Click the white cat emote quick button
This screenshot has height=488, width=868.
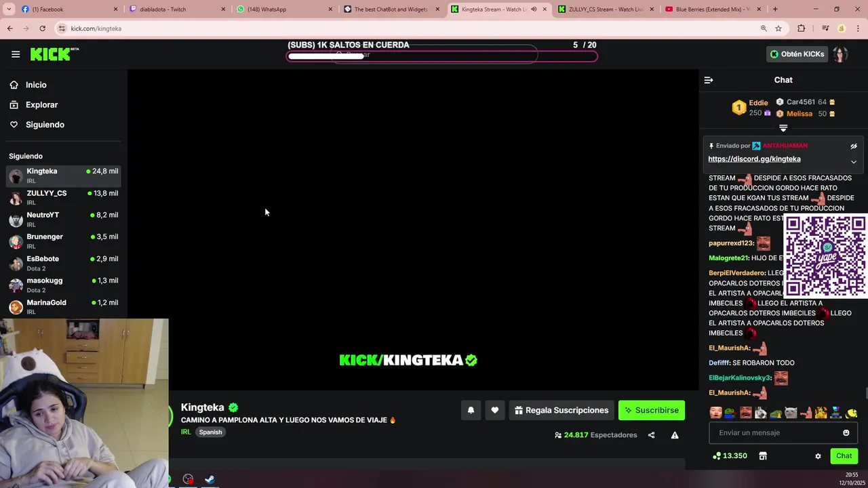point(791,413)
